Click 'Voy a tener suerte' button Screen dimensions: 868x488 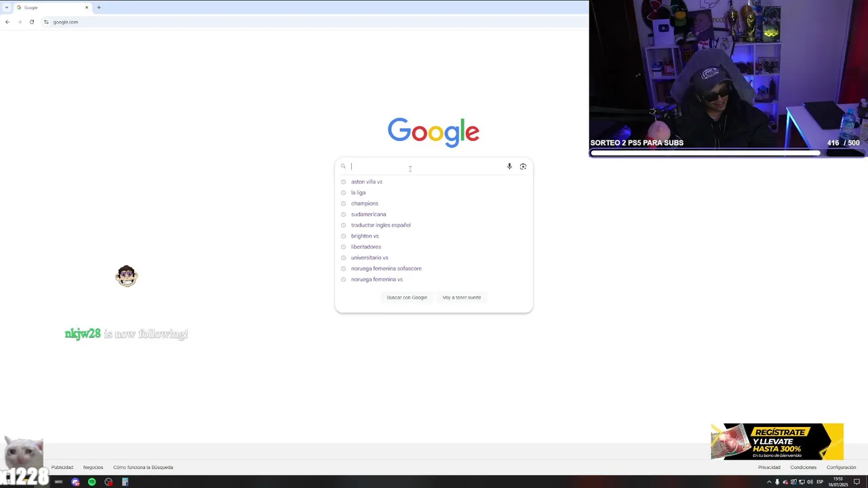click(462, 298)
